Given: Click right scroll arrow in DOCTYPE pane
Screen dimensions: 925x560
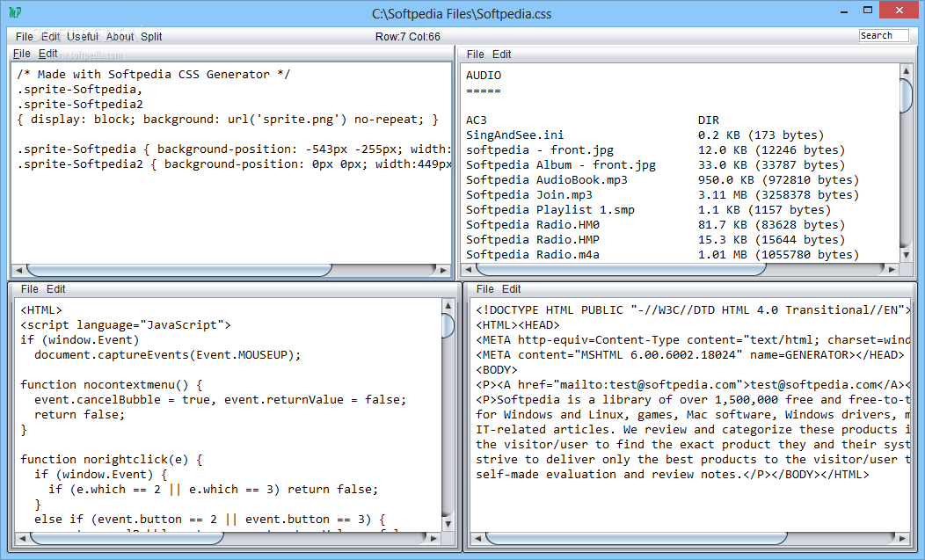Looking at the screenshot, I should tap(902, 538).
